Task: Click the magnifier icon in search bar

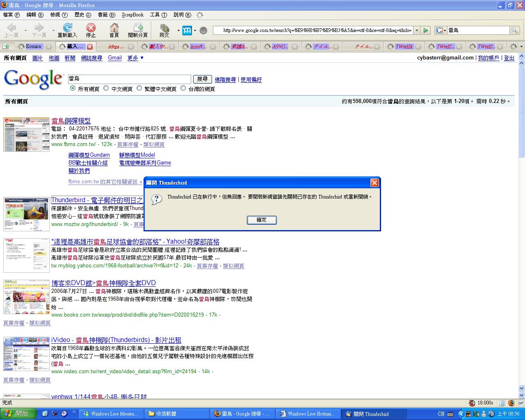Action: tap(514, 30)
